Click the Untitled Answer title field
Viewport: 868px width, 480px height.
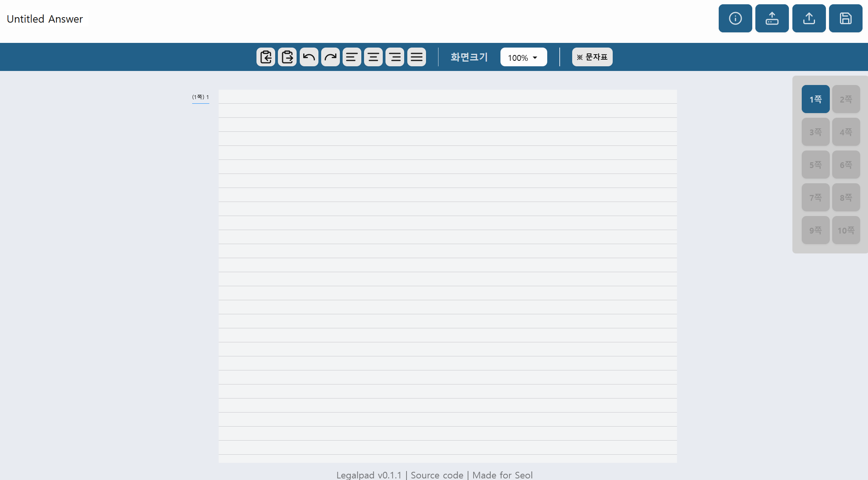45,18
